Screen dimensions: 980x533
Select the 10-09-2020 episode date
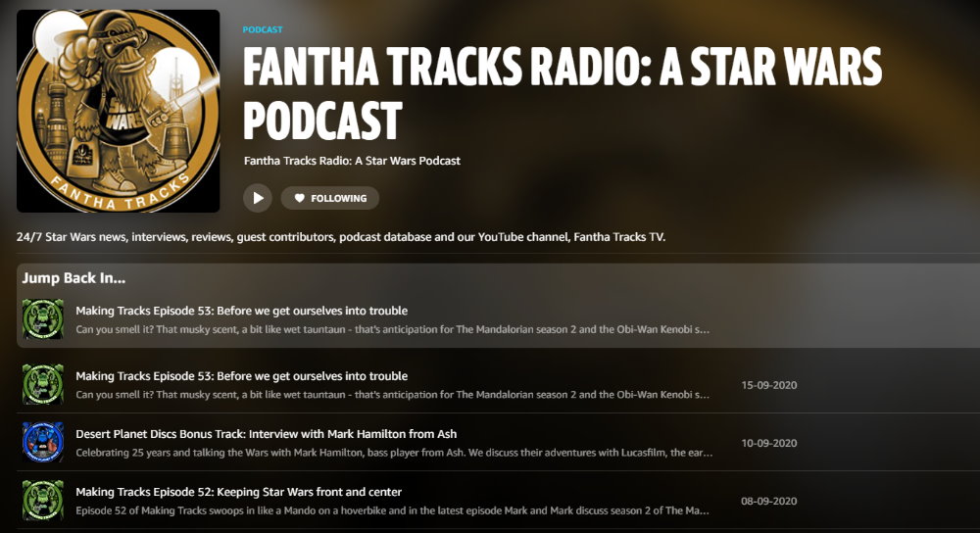(x=768, y=443)
